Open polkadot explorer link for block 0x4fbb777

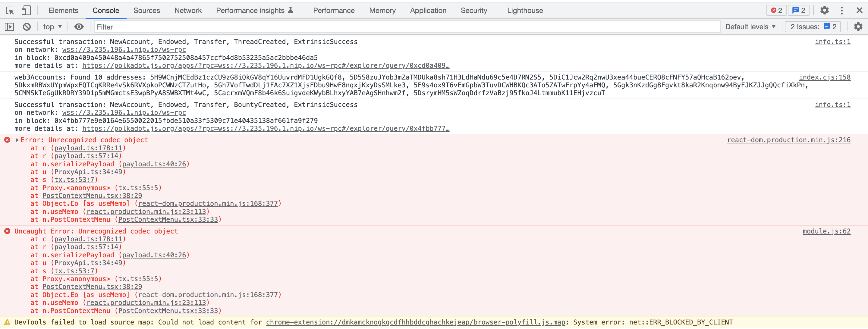[x=266, y=129]
